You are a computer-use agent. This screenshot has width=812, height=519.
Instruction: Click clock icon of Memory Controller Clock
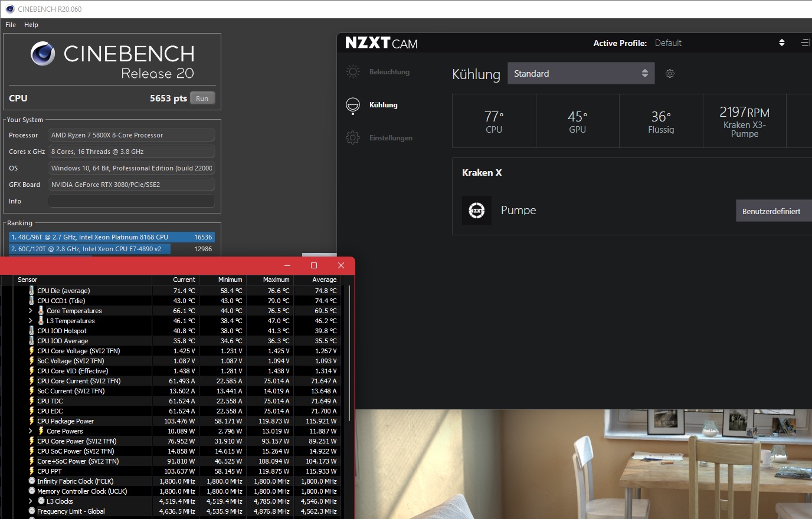[32, 491]
